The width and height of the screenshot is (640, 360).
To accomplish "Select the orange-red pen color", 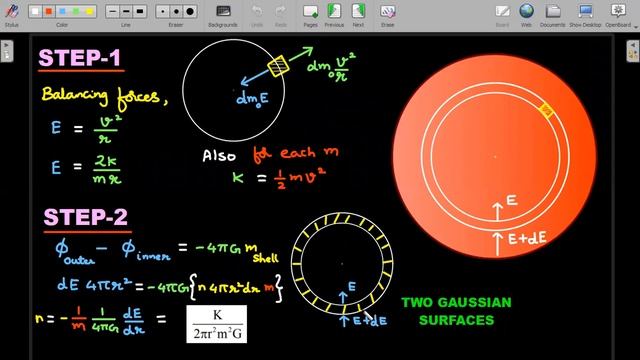I will 49,12.
